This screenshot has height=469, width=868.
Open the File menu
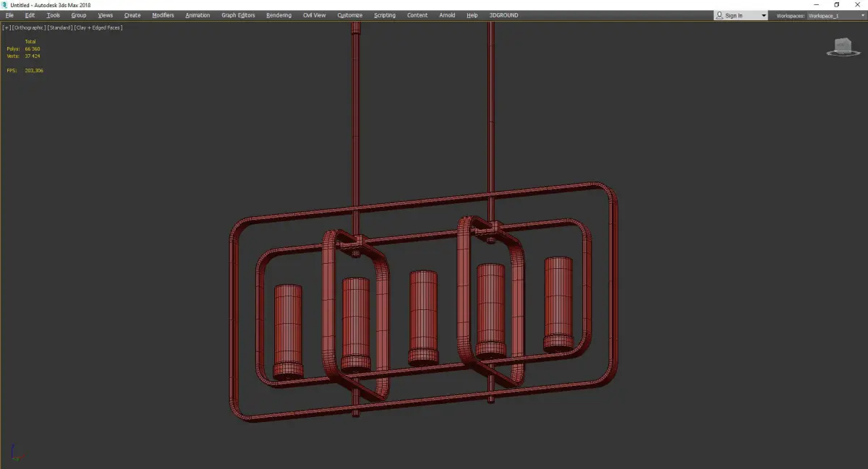9,15
